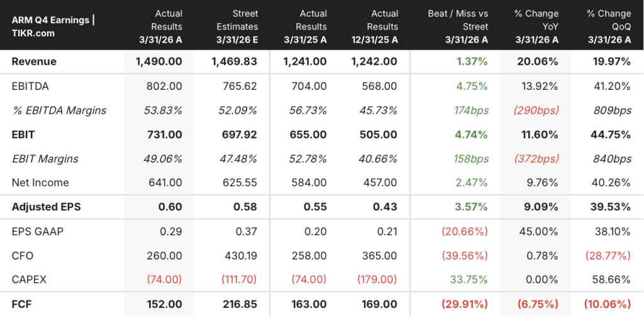The image size is (644, 318).
Task: Select the red (290bps) value
Action: click(537, 111)
